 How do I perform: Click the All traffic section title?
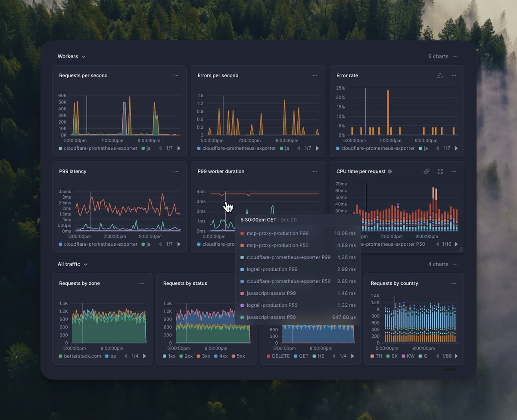[x=69, y=264]
